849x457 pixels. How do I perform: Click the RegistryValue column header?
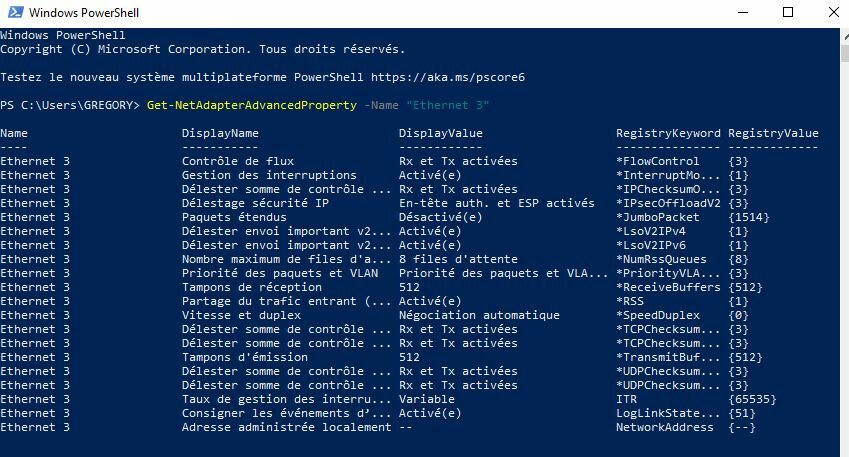773,133
